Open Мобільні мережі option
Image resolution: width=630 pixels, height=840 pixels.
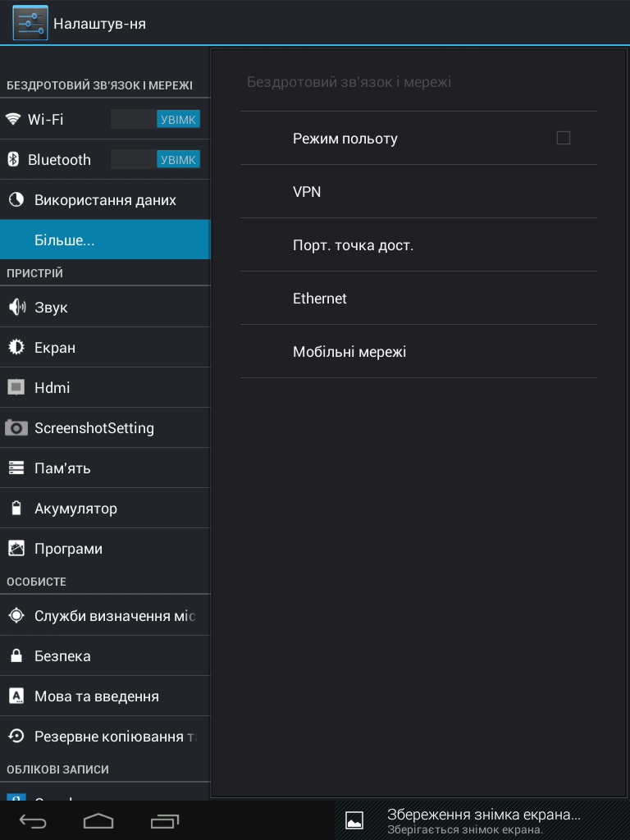pos(418,351)
